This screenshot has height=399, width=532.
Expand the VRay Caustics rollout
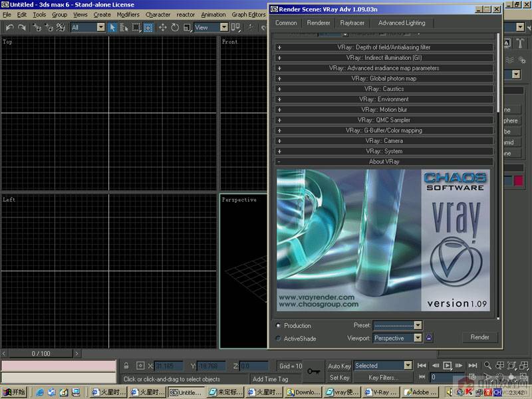(x=384, y=89)
